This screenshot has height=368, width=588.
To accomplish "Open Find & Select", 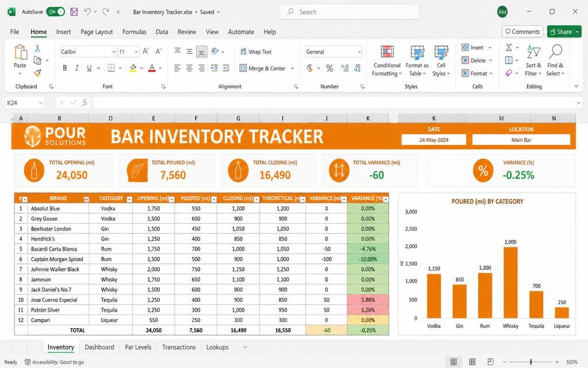I will tap(555, 61).
